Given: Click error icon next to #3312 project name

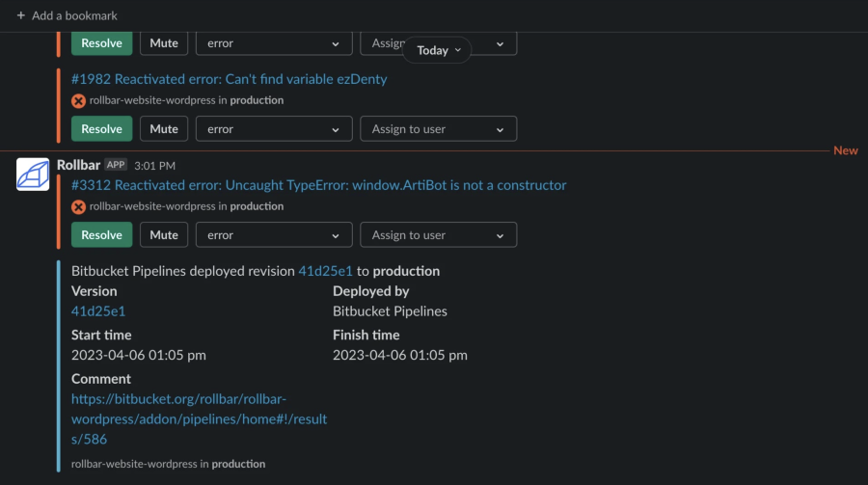Looking at the screenshot, I should pos(79,206).
